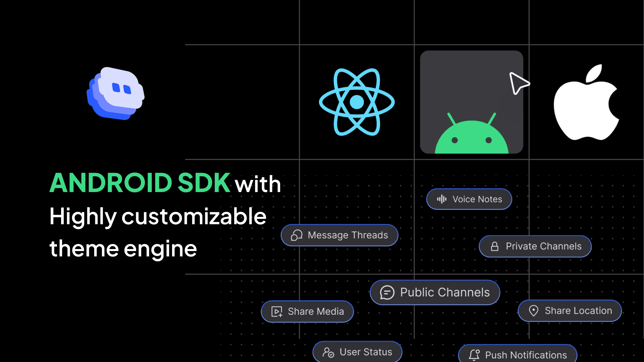
Task: Click the React atom logo
Action: point(357,102)
